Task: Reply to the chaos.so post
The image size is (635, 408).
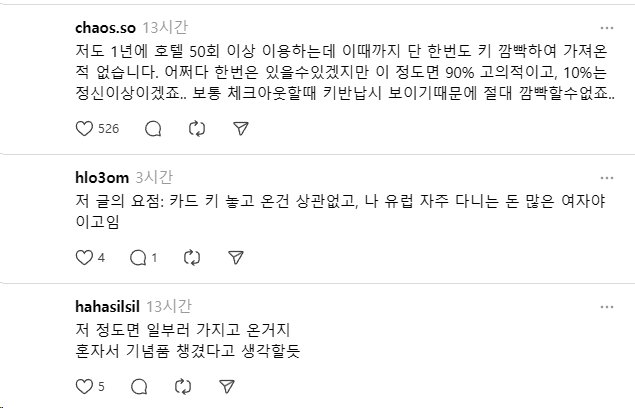Action: [153, 129]
